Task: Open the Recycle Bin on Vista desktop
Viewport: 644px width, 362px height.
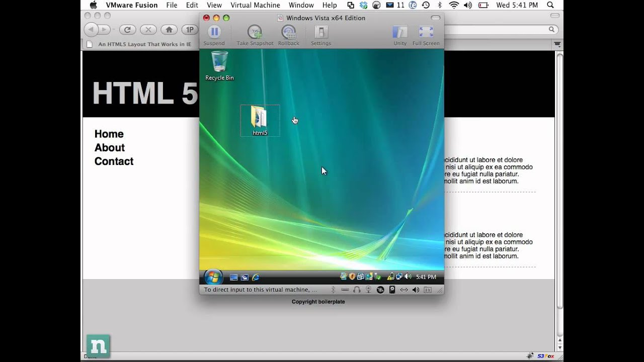Action: (x=219, y=65)
